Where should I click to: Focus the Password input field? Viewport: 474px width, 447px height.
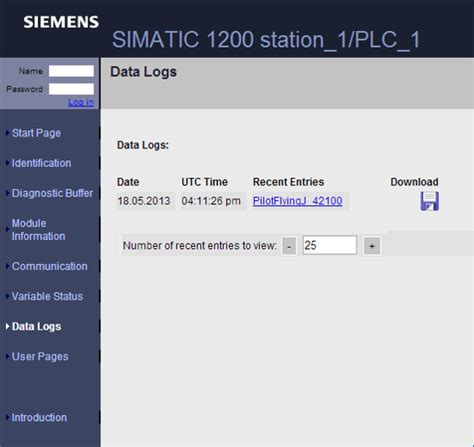pos(71,89)
